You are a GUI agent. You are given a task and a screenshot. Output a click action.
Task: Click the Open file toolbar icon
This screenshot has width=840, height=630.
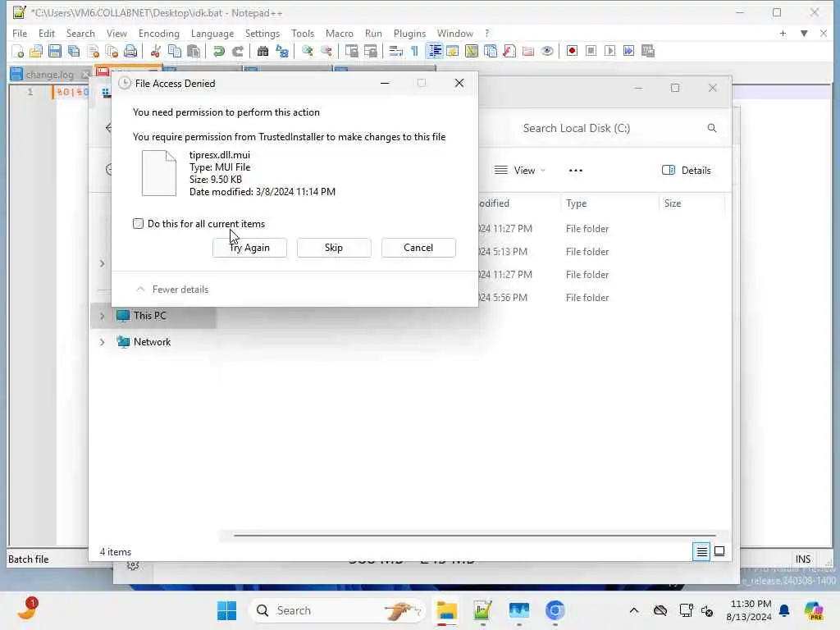(36, 52)
